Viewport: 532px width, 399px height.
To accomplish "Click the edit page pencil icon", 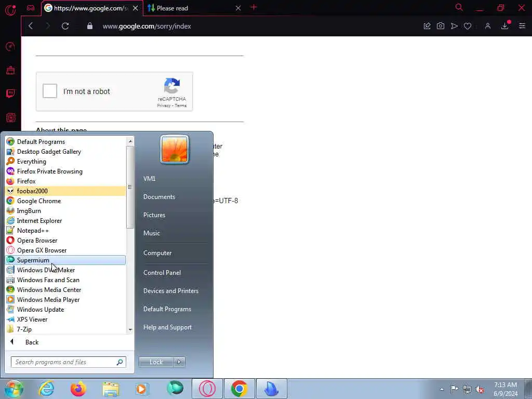I will [x=427, y=26].
